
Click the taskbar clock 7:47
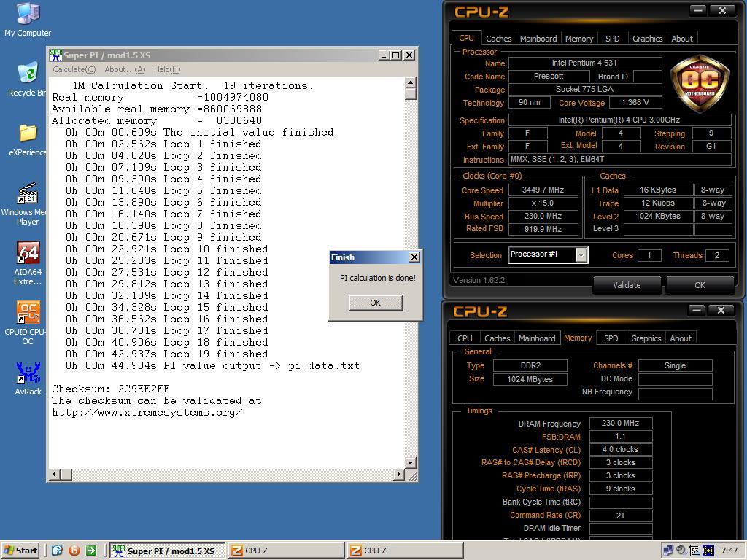tap(729, 551)
